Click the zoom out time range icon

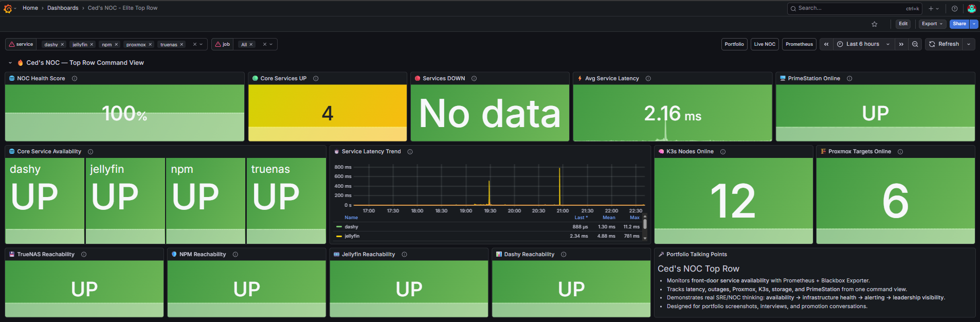click(915, 44)
